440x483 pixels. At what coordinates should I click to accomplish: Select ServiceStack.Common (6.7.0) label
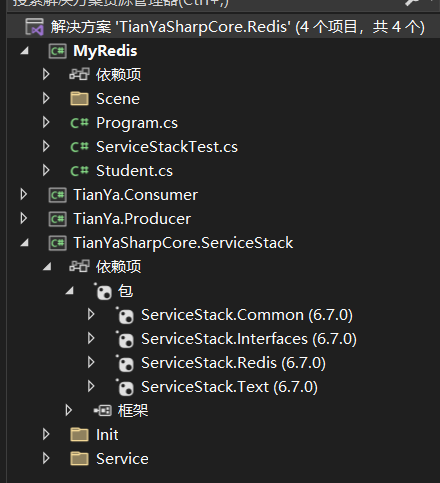coord(247,315)
